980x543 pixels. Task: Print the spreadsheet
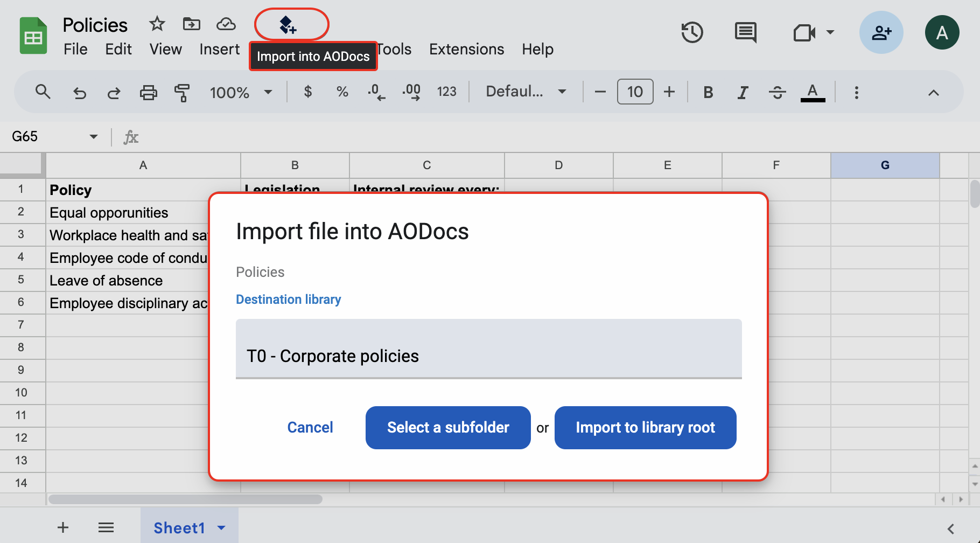[x=148, y=93]
